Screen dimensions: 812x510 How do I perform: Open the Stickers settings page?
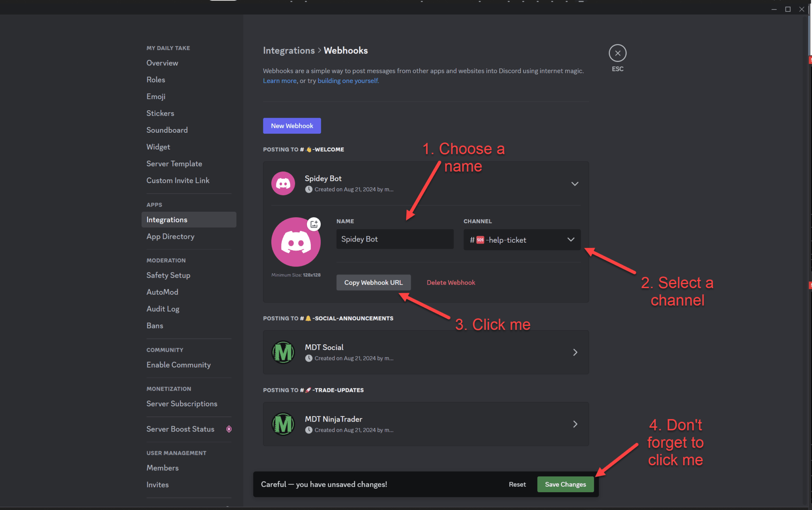(x=160, y=113)
